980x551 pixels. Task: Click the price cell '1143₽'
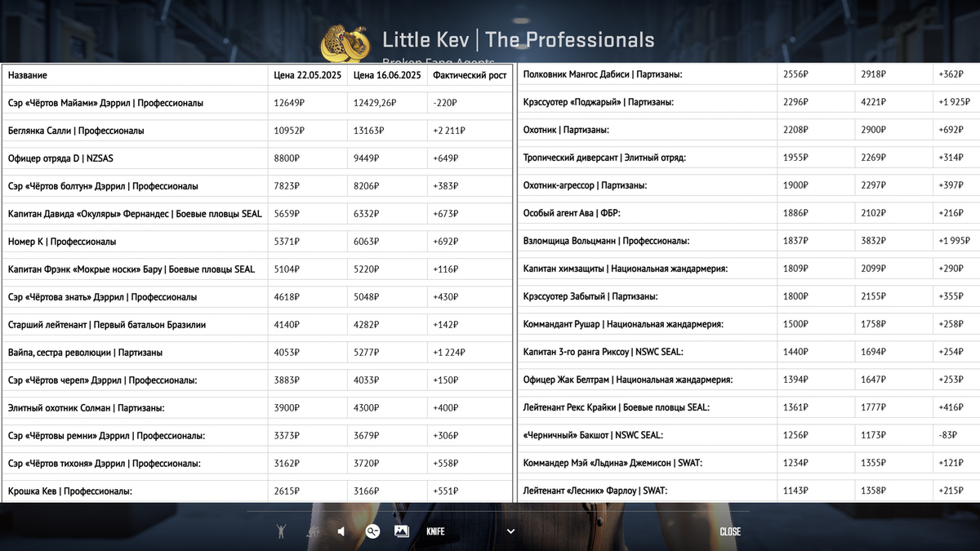[x=796, y=491]
